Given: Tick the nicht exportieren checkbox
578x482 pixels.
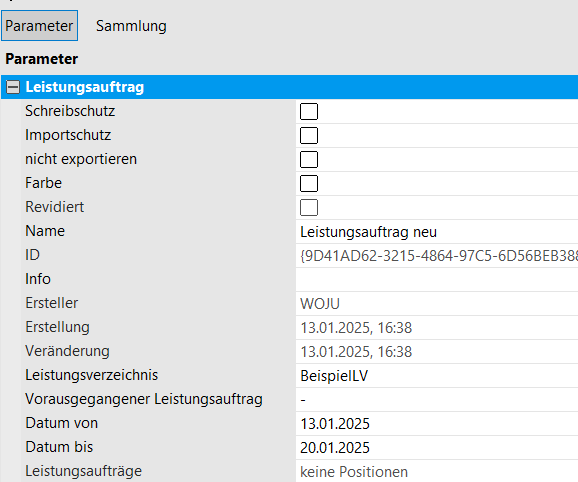Looking at the screenshot, I should tap(309, 159).
